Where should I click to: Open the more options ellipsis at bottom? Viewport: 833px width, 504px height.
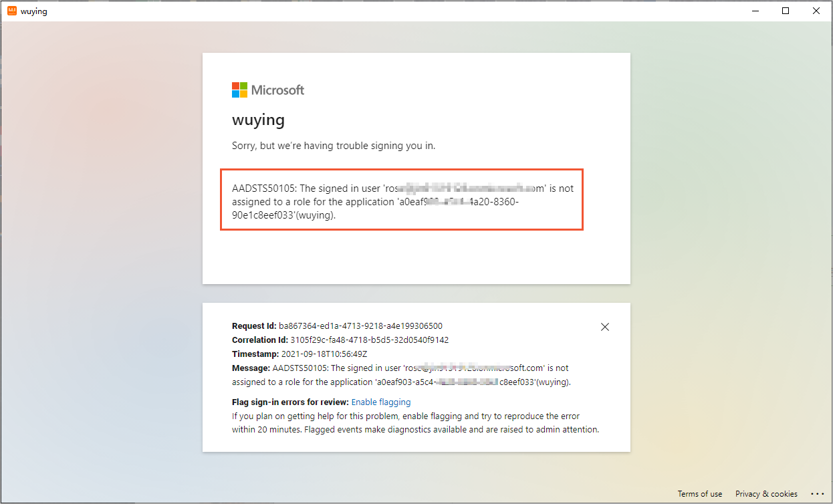click(x=818, y=494)
